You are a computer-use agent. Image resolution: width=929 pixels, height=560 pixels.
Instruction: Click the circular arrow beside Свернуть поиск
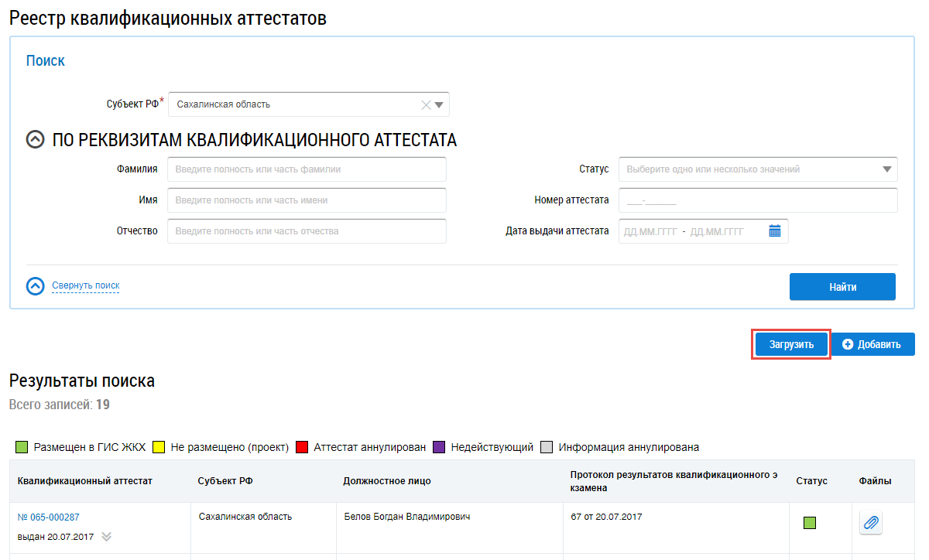(x=36, y=286)
